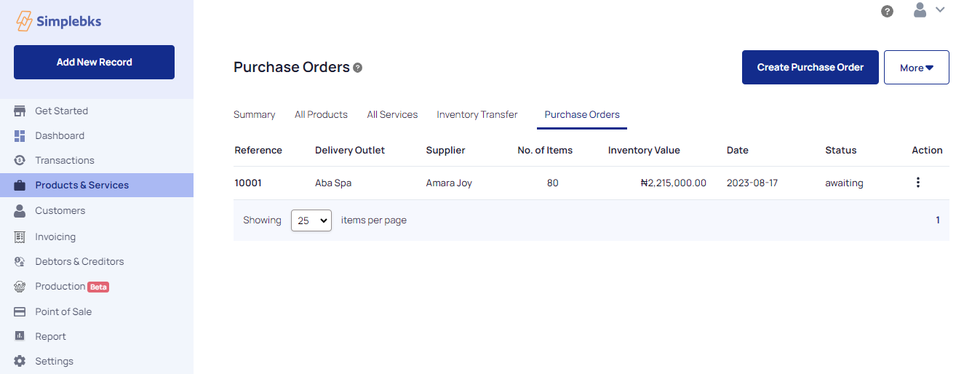
Task: Open the Summary tab
Action: [x=254, y=114]
